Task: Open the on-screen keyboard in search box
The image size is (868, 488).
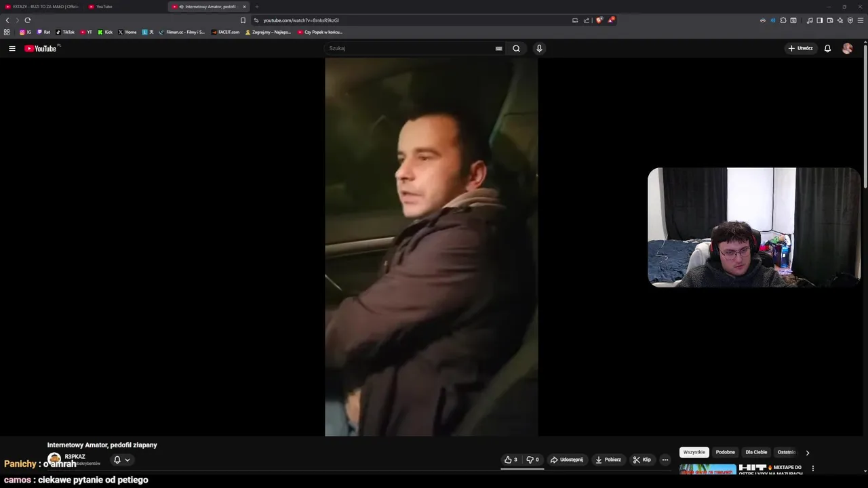Action: click(x=498, y=48)
